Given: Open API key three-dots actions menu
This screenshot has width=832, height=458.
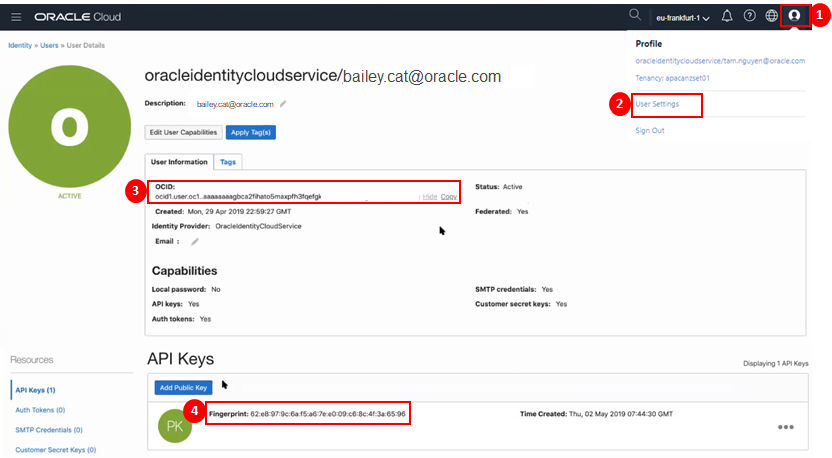Looking at the screenshot, I should 786,427.
